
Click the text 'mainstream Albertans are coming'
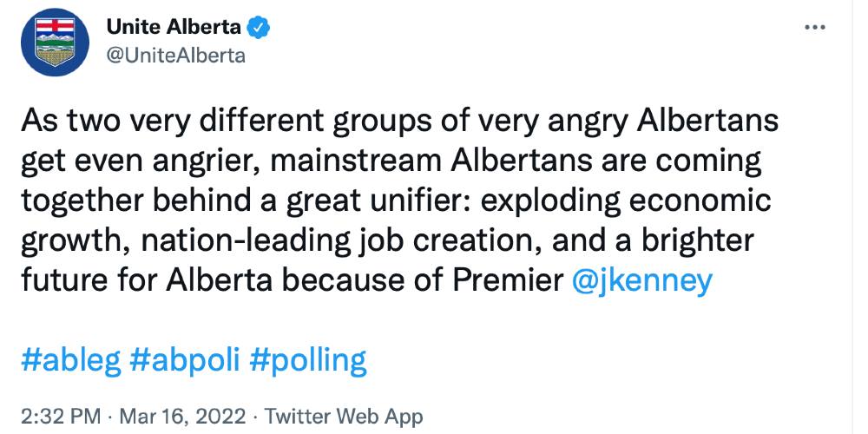[516, 162]
